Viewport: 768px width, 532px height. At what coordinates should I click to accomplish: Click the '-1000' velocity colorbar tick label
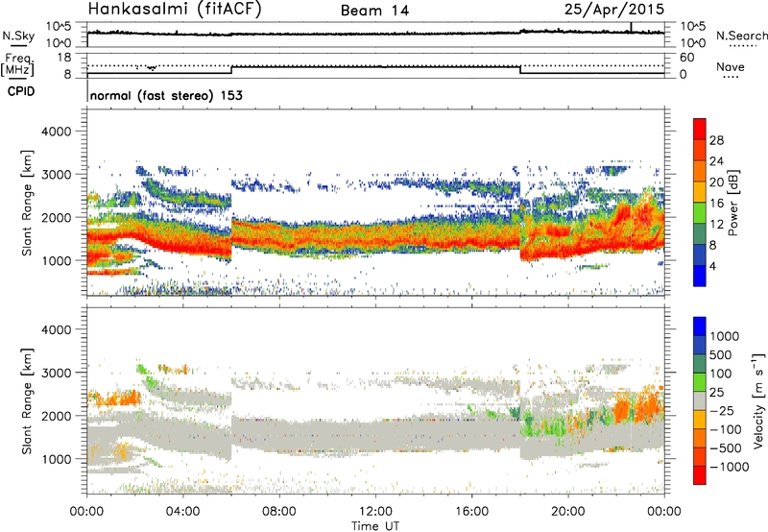click(729, 467)
